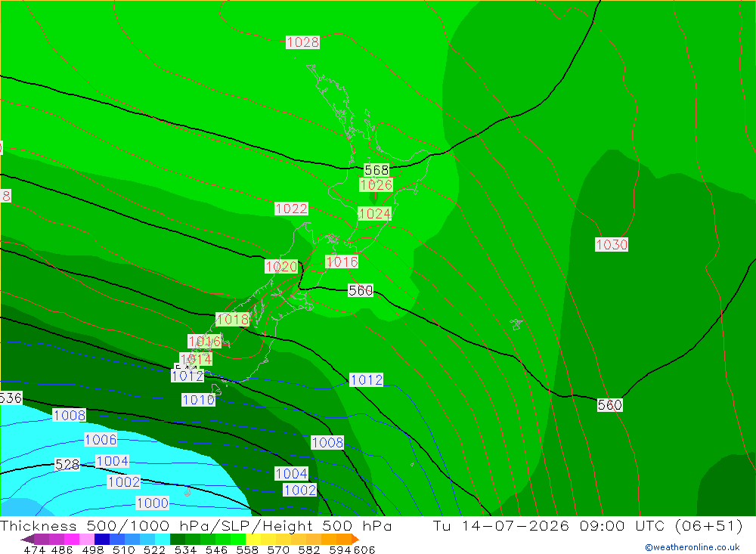Select the 1008 label above the right 1004
Image resolution: width=756 pixels, height=554 pixels.
(327, 443)
